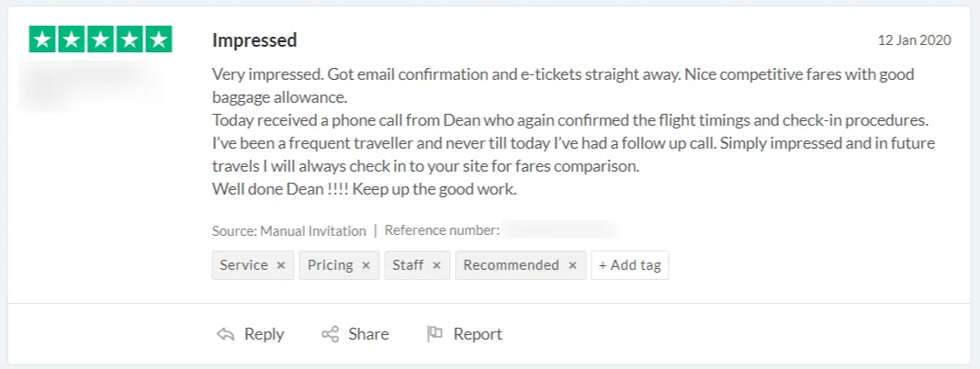Select the Recommended tag label
Viewport: 980px width, 369px height.
511,265
